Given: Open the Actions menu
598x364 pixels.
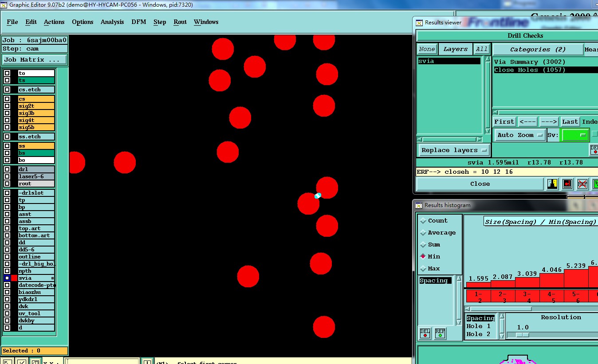Looking at the screenshot, I should (x=54, y=22).
